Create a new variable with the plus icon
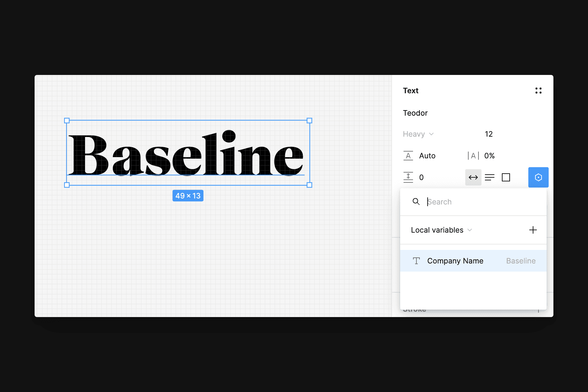588x392 pixels. point(533,230)
